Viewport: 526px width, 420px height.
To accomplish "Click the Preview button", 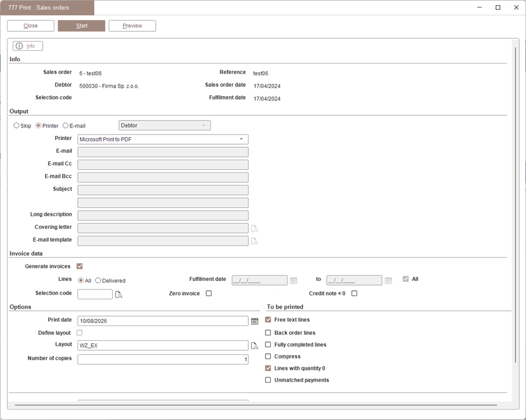I will click(x=132, y=26).
